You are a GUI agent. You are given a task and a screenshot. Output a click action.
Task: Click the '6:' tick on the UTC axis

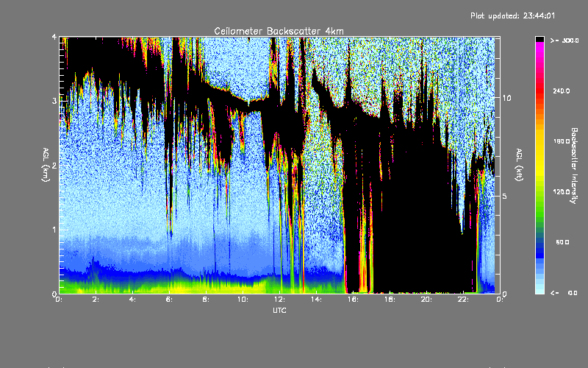coord(170,300)
